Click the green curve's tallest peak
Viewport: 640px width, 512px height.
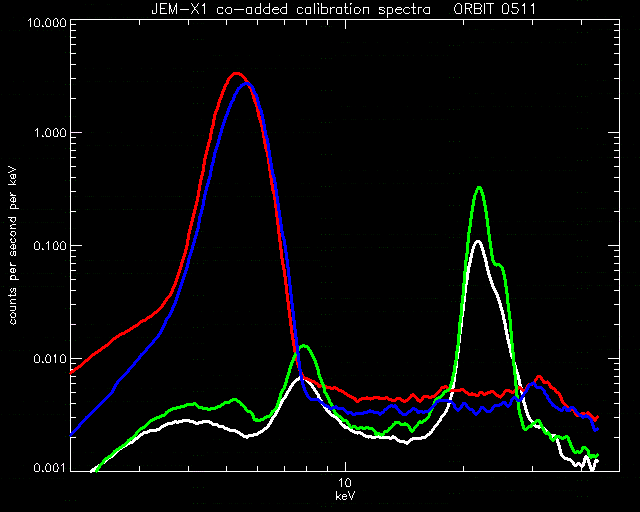[x=479, y=188]
